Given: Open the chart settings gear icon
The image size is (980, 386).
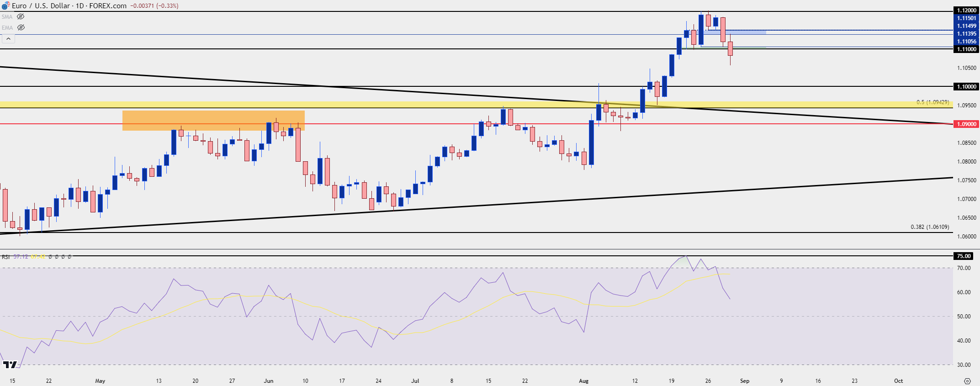Looking at the screenshot, I should (x=967, y=381).
